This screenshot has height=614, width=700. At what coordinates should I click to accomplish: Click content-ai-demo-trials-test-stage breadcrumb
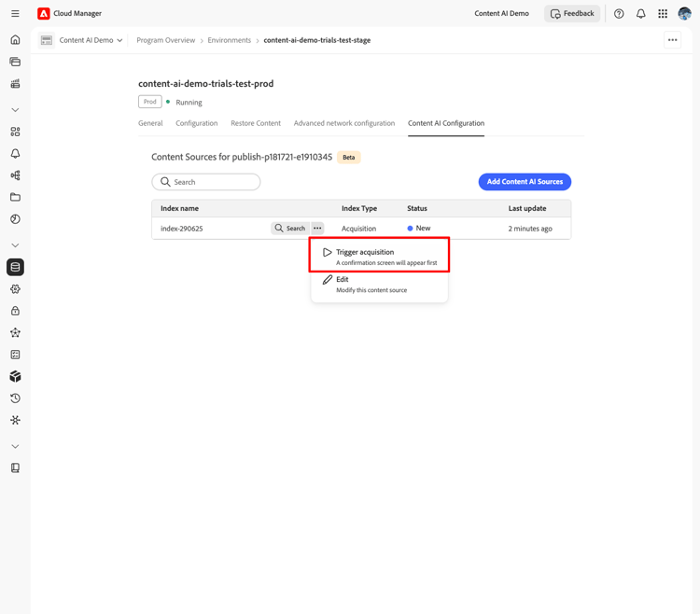[x=317, y=40]
